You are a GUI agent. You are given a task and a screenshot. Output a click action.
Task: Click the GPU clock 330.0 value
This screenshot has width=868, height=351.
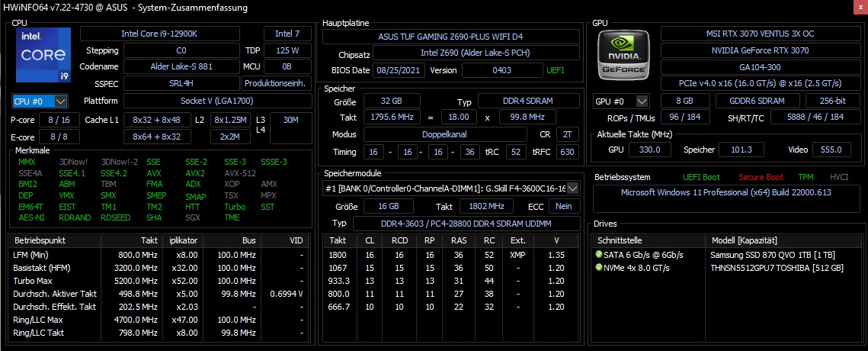pos(651,150)
